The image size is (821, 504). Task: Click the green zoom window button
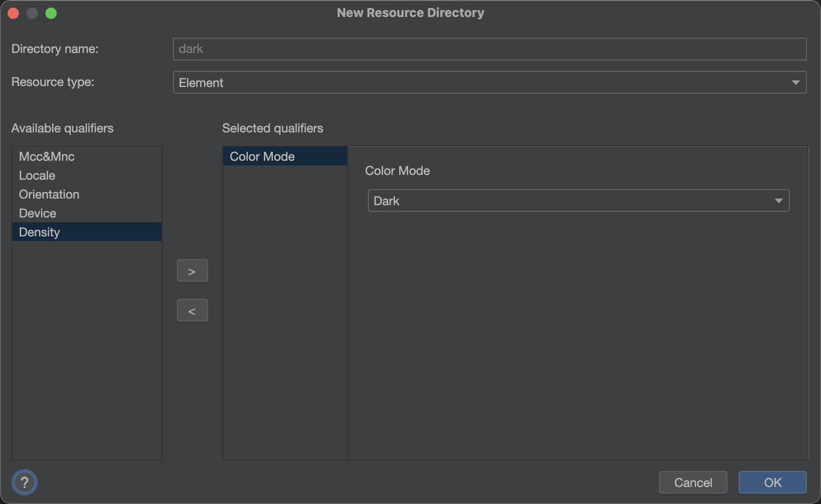[51, 13]
